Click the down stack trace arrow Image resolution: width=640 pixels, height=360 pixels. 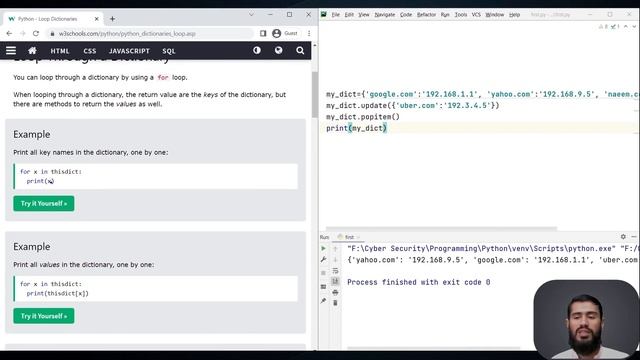click(335, 260)
